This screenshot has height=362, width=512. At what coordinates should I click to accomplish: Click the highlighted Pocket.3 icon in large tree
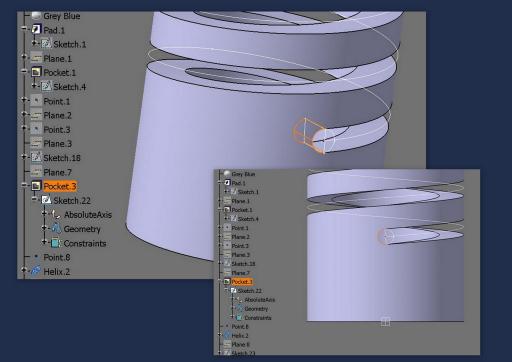(36, 186)
